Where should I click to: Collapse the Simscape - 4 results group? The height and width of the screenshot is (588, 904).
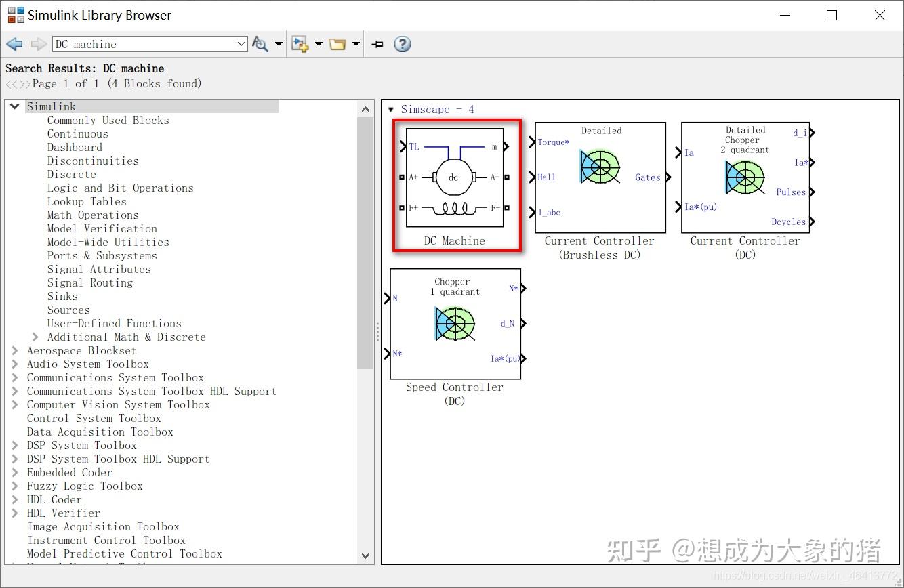[x=391, y=109]
